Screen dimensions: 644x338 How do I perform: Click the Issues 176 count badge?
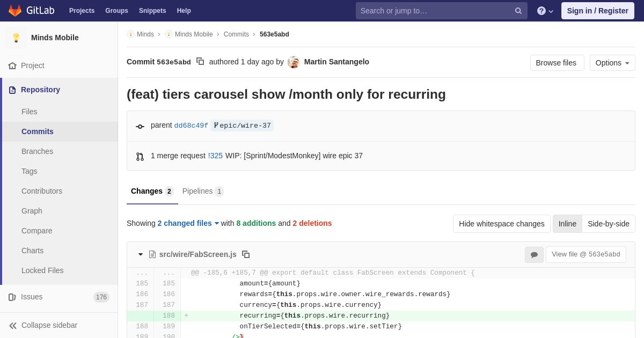(101, 297)
